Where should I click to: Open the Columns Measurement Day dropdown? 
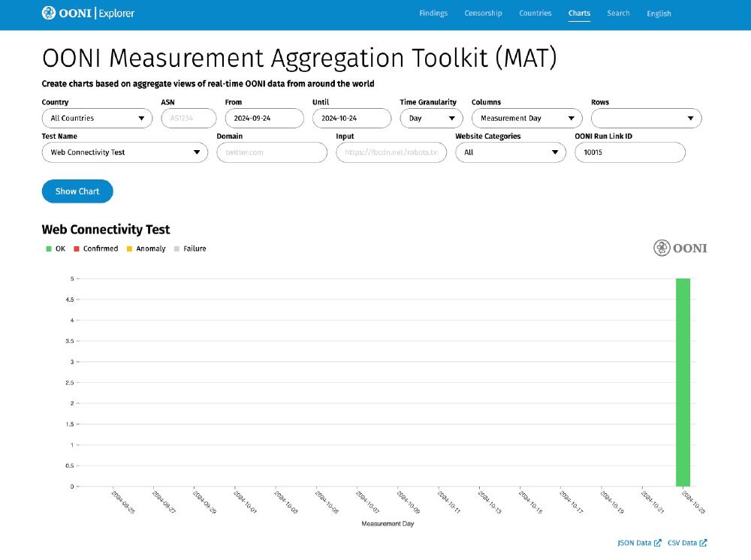tap(526, 118)
